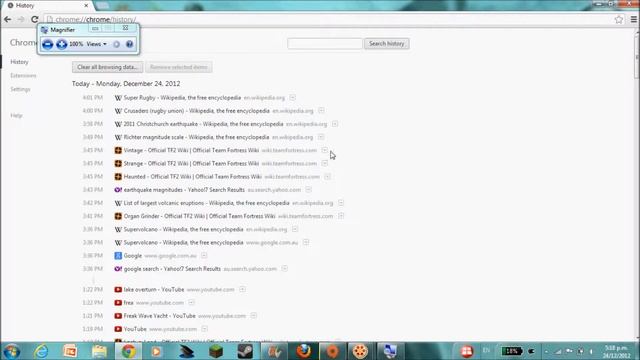Open the Richter magnitude scale entry
Screen dimensions: 640x360
pos(196,138)
